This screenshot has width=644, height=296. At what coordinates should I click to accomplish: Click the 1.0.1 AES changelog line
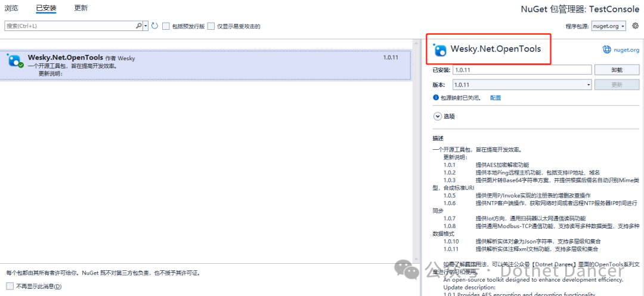487,165
